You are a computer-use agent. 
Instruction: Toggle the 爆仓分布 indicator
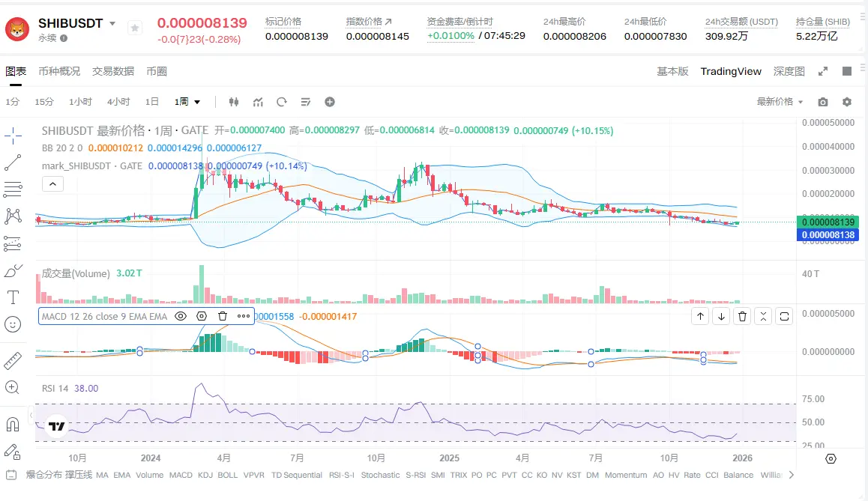point(43,475)
